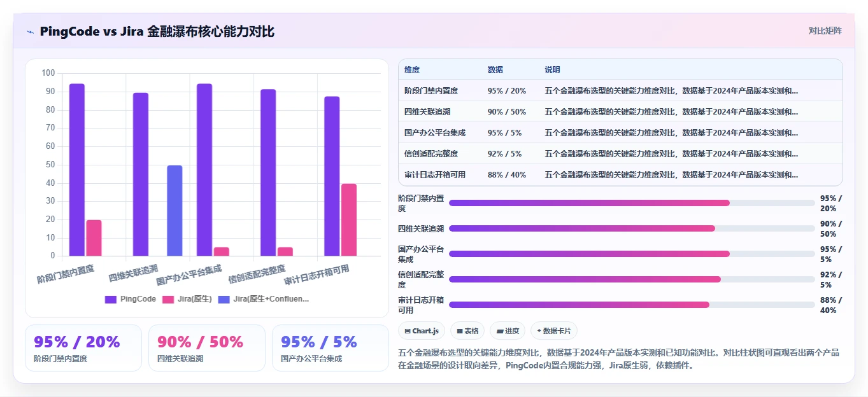This screenshot has height=397, width=868.
Task: Click the 说明 column header
Action: [x=553, y=70]
